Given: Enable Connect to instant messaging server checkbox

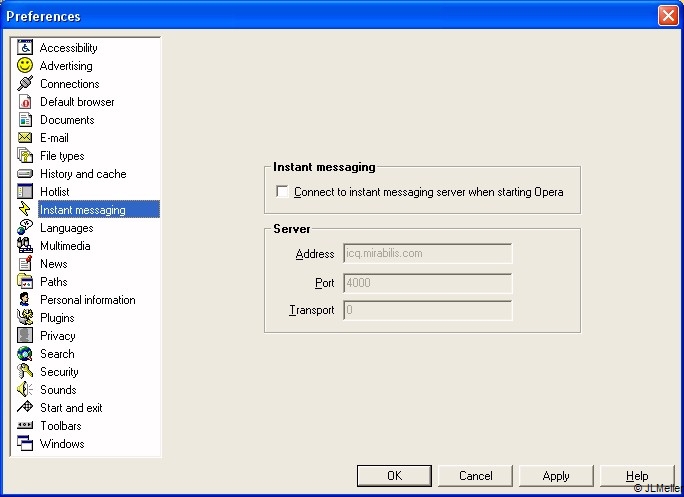Looking at the screenshot, I should pyautogui.click(x=282, y=192).
